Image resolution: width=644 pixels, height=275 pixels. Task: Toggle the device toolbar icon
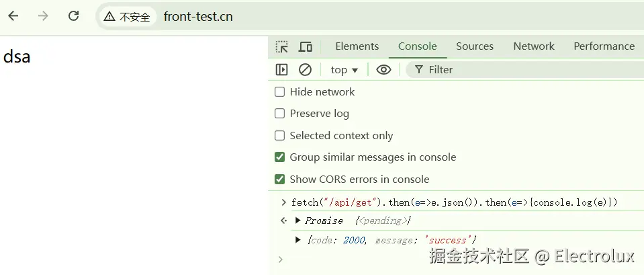coord(306,46)
